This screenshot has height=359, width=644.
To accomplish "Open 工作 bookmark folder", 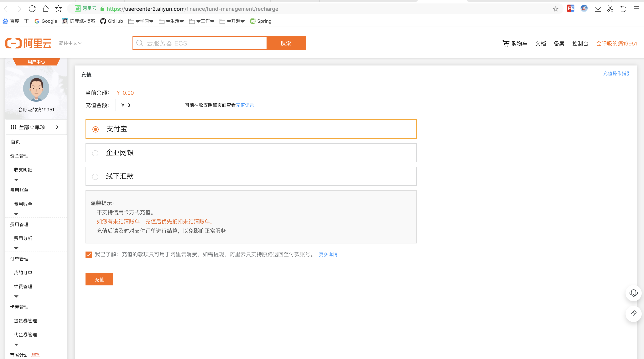I will click(x=202, y=21).
